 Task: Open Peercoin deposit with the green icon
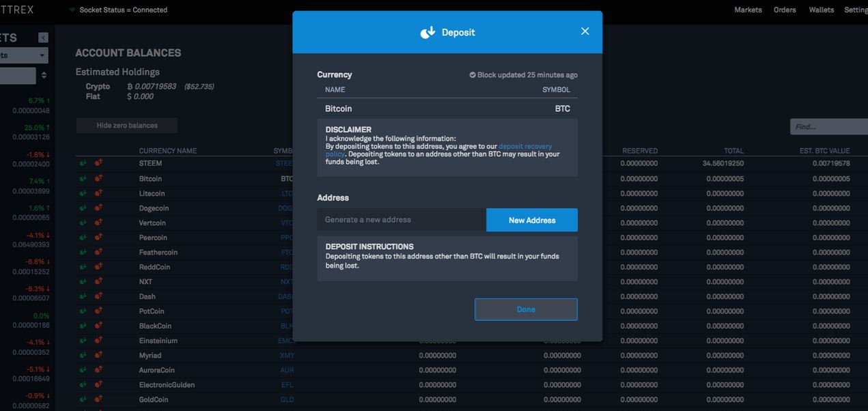pyautogui.click(x=83, y=237)
